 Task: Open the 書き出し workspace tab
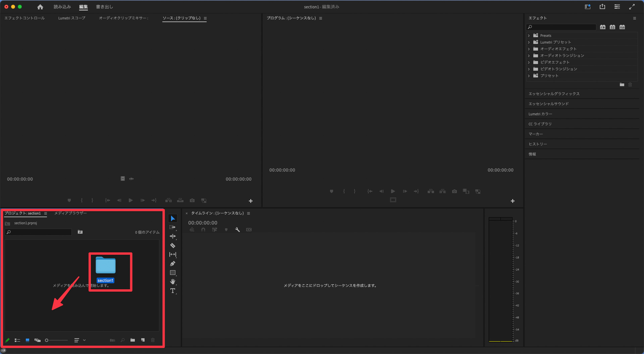pos(104,7)
